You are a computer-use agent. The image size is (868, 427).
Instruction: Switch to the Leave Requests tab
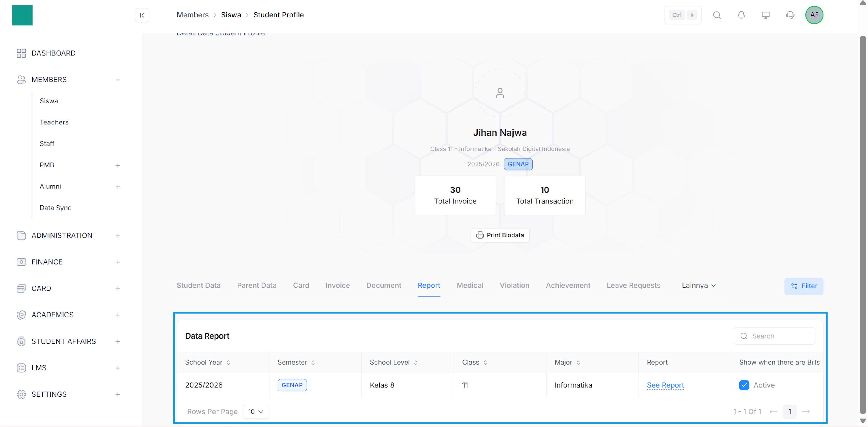click(x=633, y=286)
